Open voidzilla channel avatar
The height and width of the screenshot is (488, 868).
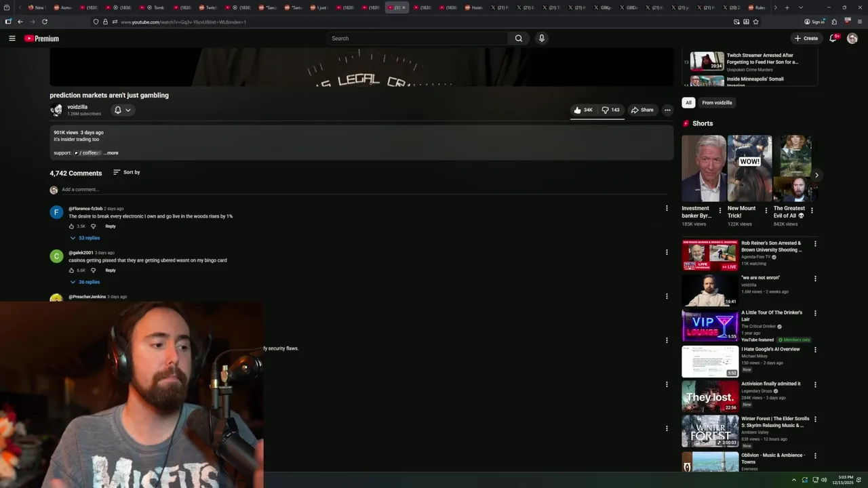tap(56, 110)
